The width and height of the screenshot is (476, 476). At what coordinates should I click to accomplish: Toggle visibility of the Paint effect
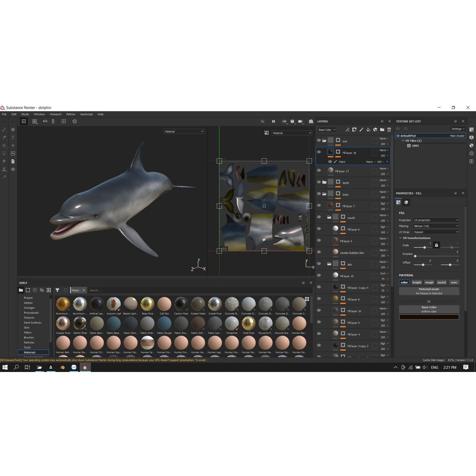point(330,162)
